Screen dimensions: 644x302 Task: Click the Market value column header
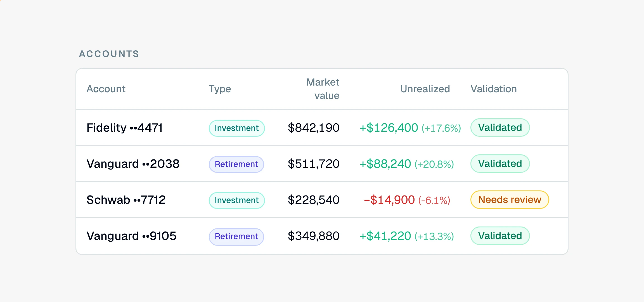click(x=323, y=89)
